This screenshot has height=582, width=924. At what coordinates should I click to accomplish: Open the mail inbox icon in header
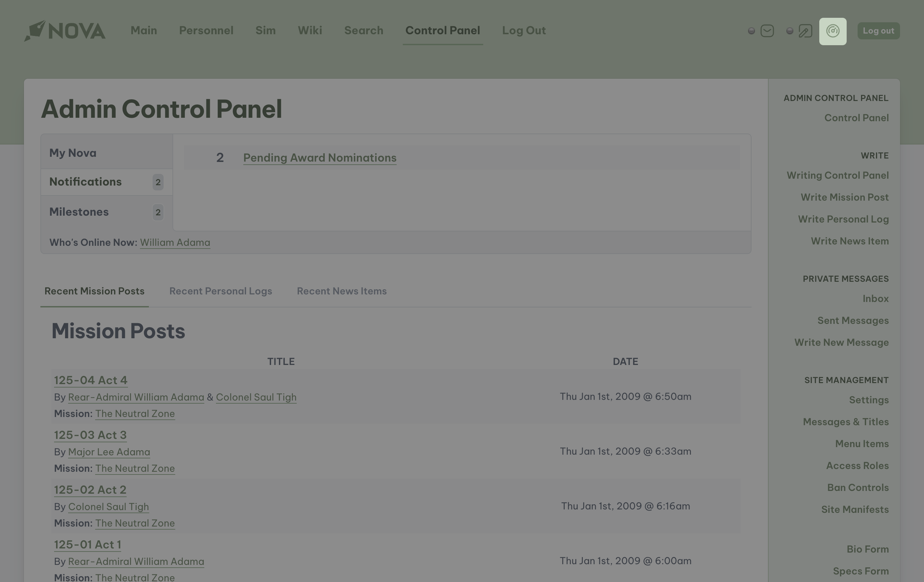click(x=767, y=31)
